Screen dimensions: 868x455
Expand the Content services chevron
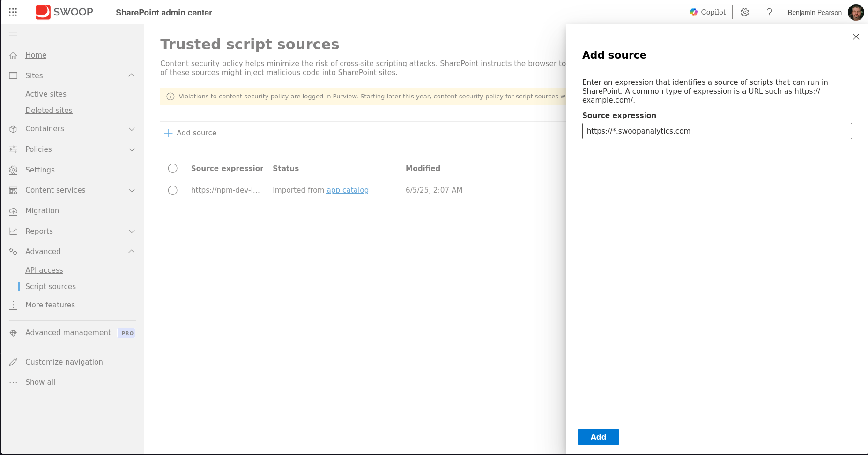point(132,190)
